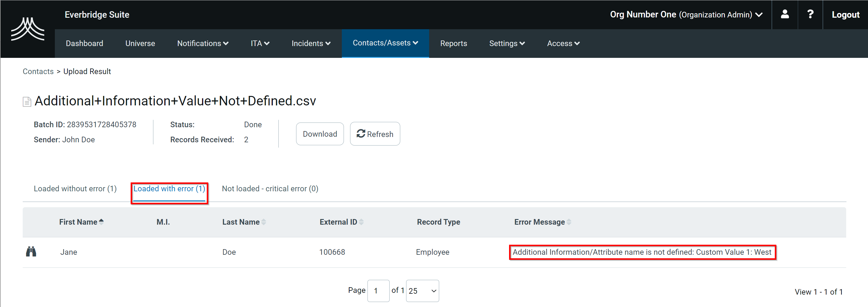Viewport: 868px width, 307px height.
Task: Toggle sorting on the External ID column
Action: pos(361,222)
